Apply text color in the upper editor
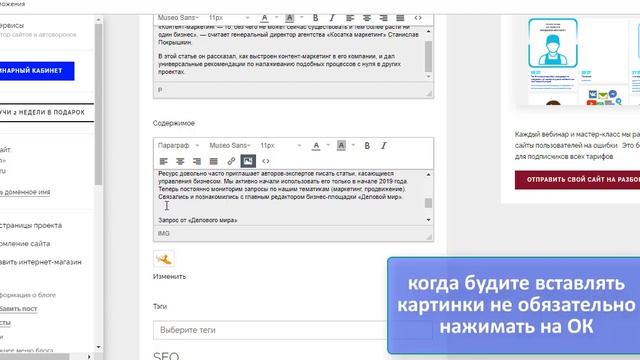The image size is (640, 360). pos(264,18)
